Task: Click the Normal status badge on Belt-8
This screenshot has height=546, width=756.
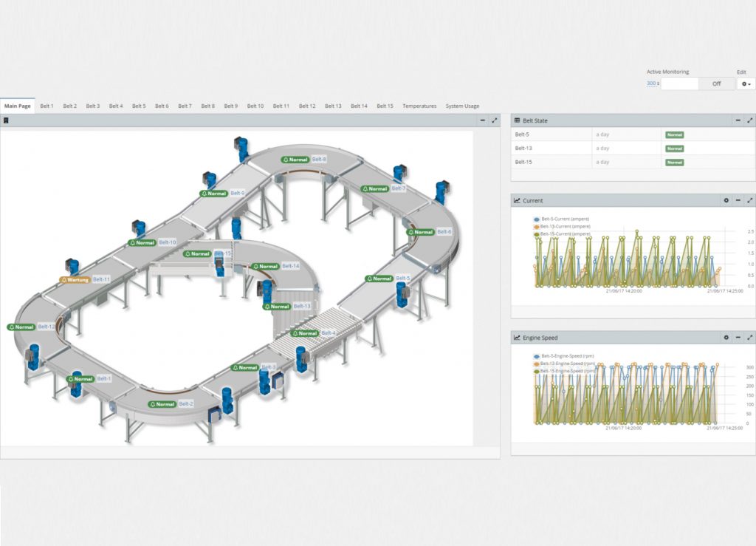Action: [295, 160]
